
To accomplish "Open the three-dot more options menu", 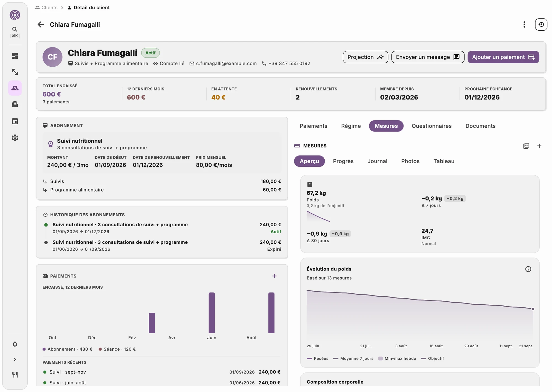I will [524, 25].
